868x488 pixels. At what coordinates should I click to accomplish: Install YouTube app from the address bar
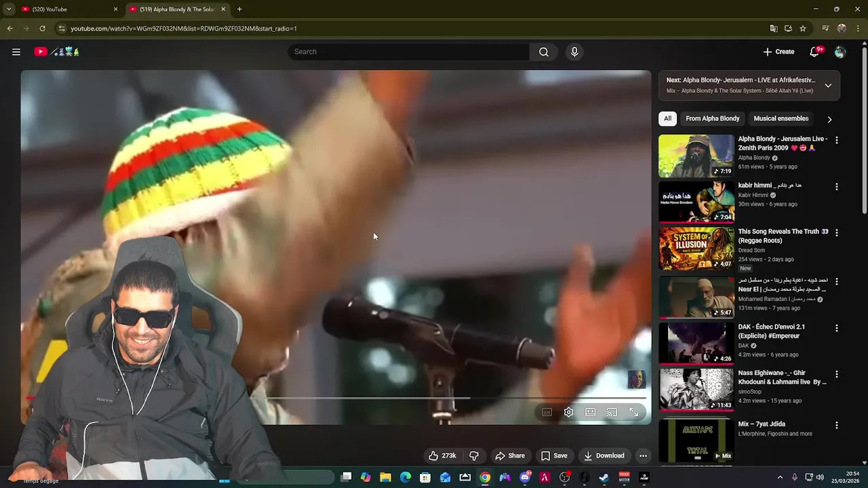(x=788, y=28)
